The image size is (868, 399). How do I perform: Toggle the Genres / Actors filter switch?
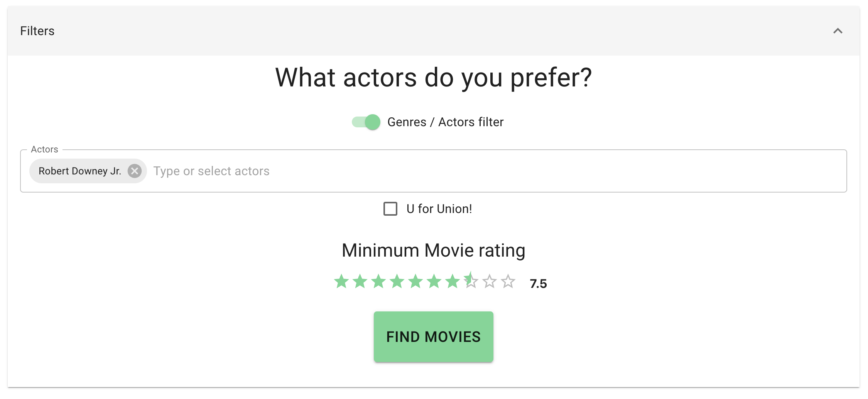(366, 122)
